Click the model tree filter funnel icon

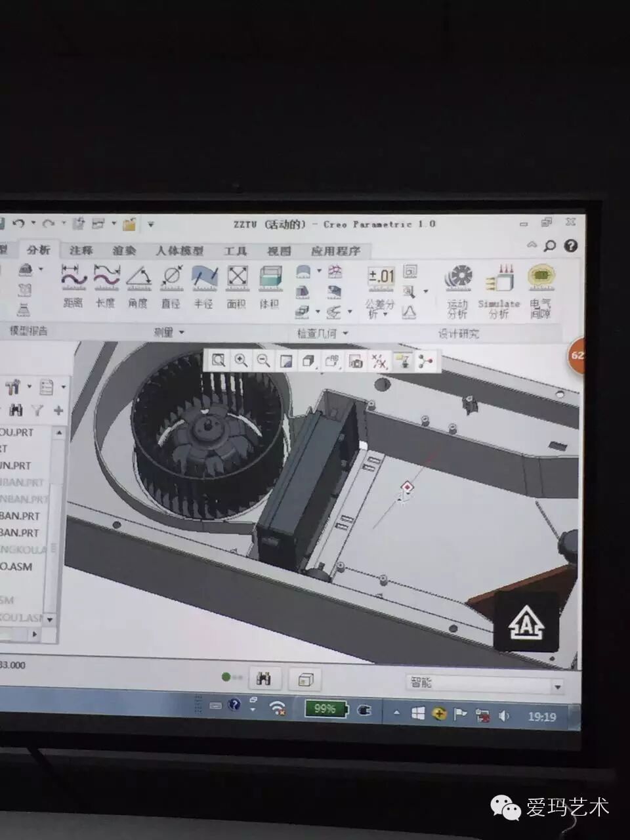click(37, 411)
